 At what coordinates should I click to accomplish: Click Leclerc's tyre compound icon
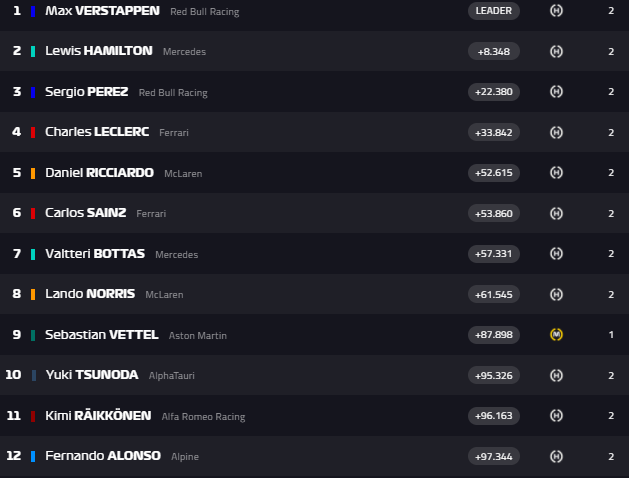[x=557, y=132]
